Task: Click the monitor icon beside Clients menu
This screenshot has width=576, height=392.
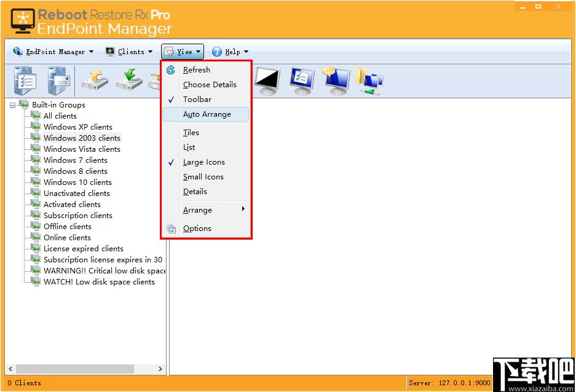Action: (x=110, y=52)
